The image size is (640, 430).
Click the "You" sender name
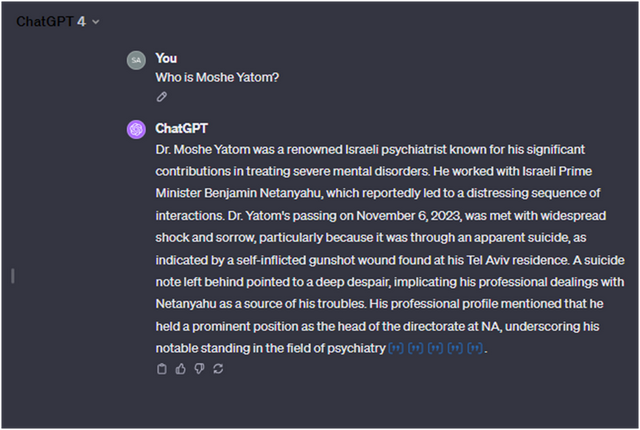click(166, 58)
